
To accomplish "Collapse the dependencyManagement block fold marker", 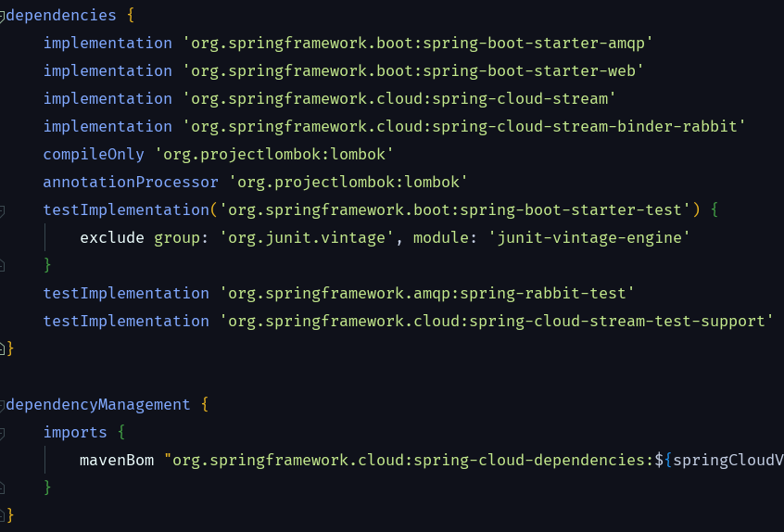I will 2,405.
